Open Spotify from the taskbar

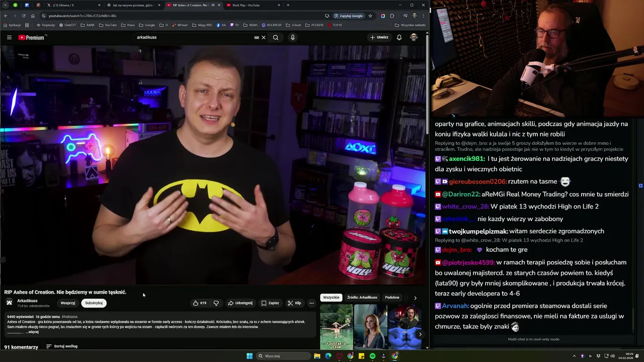point(372,356)
